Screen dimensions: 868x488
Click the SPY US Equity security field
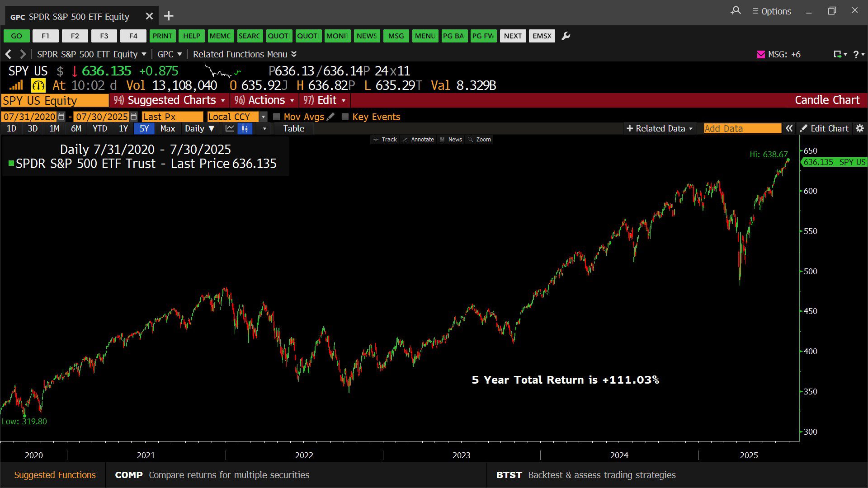click(x=55, y=100)
